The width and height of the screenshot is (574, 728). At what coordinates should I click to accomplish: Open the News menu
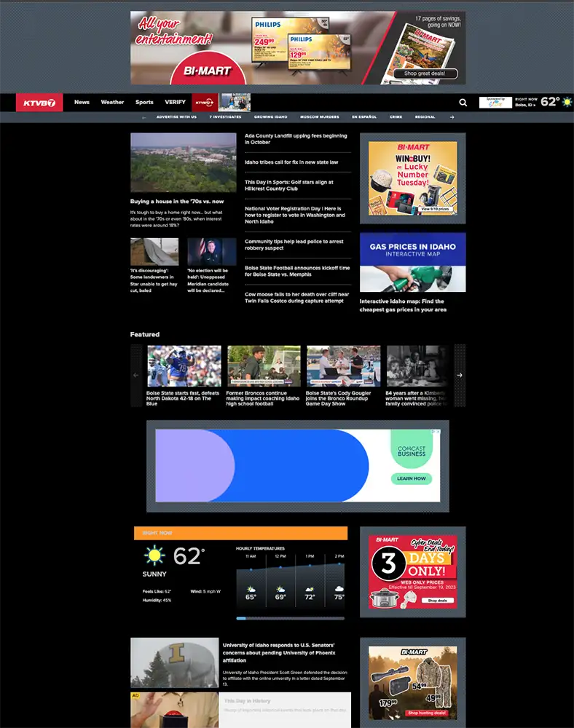[x=82, y=102]
